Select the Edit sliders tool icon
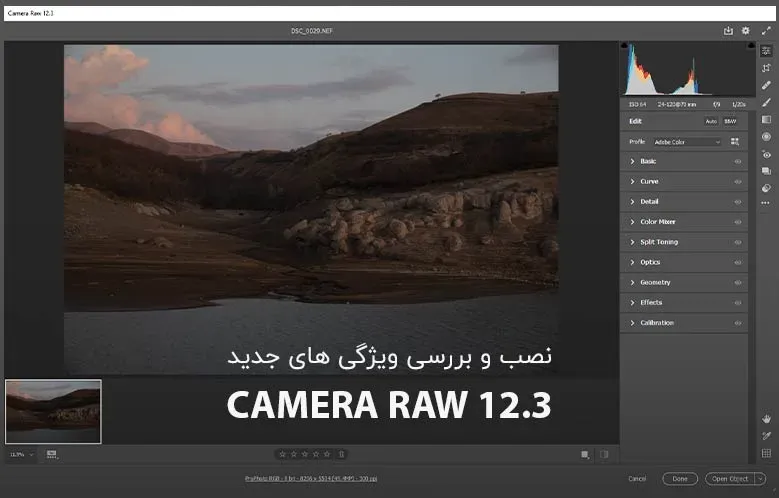 coord(766,51)
